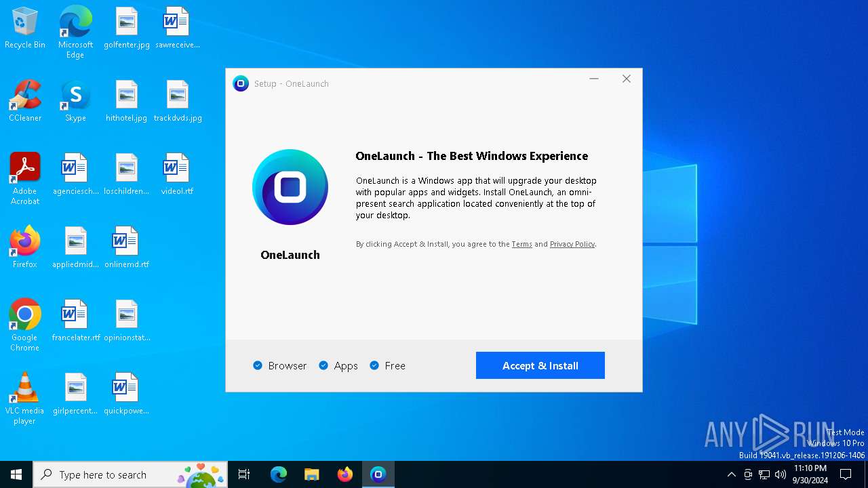Select hithotel.jpg image file
The image size is (868, 488).
coord(127,101)
